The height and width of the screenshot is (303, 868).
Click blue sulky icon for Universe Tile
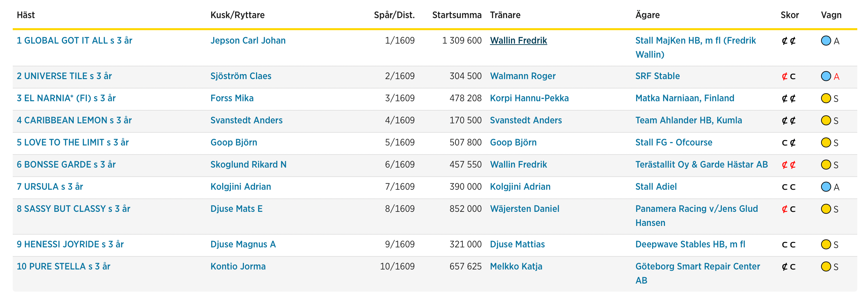[x=826, y=76]
